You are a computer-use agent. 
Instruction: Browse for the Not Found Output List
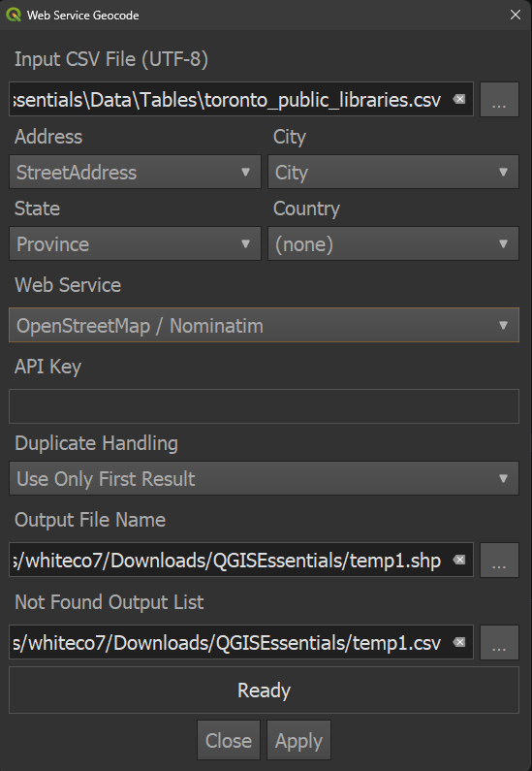pyautogui.click(x=499, y=642)
